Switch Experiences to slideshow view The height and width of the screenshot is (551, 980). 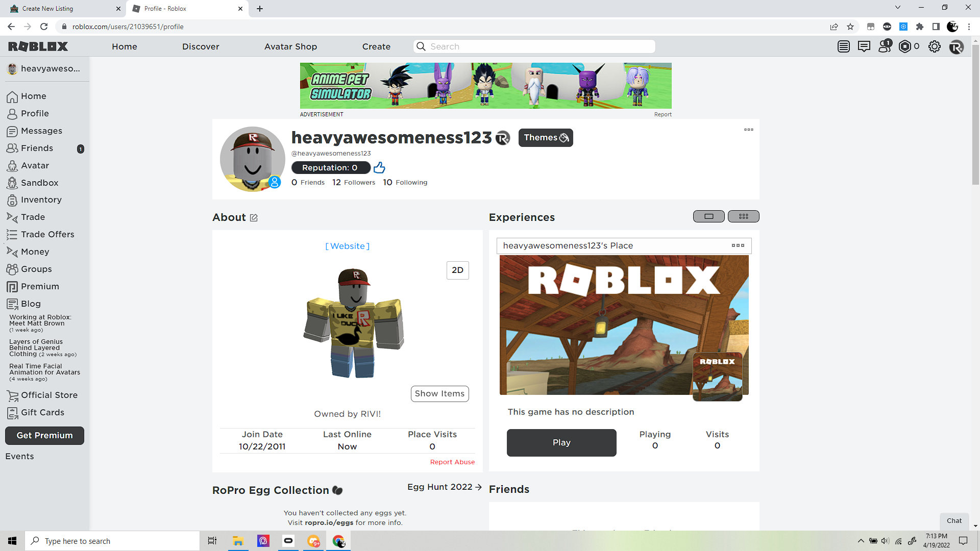[x=708, y=216]
